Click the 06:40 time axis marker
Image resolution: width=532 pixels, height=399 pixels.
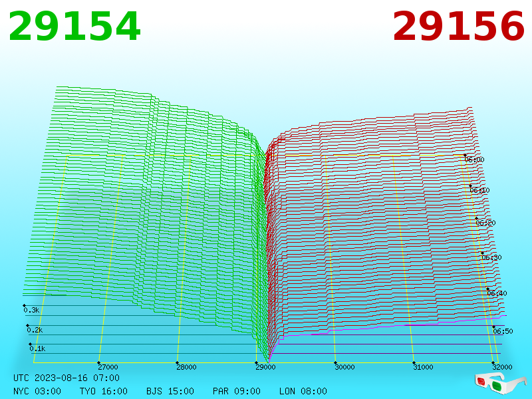coord(497,293)
